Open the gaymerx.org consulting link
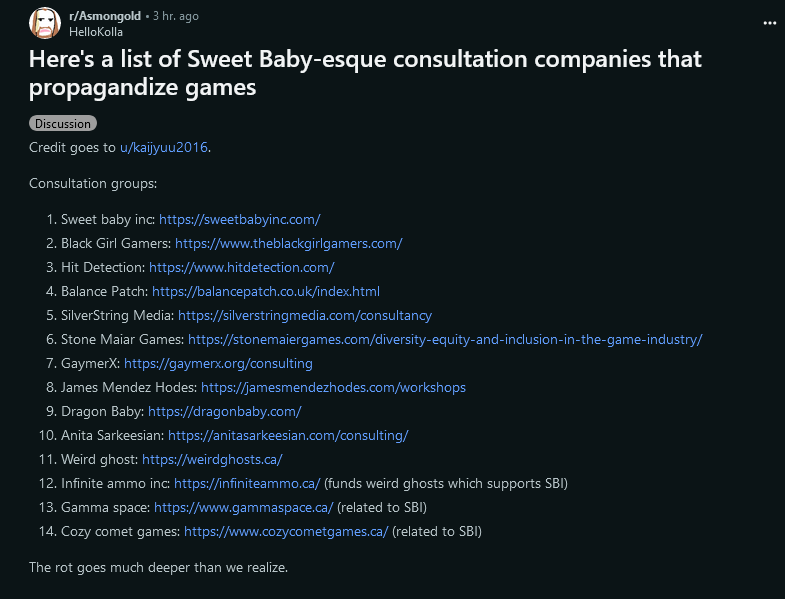This screenshot has width=785, height=599. (x=218, y=364)
